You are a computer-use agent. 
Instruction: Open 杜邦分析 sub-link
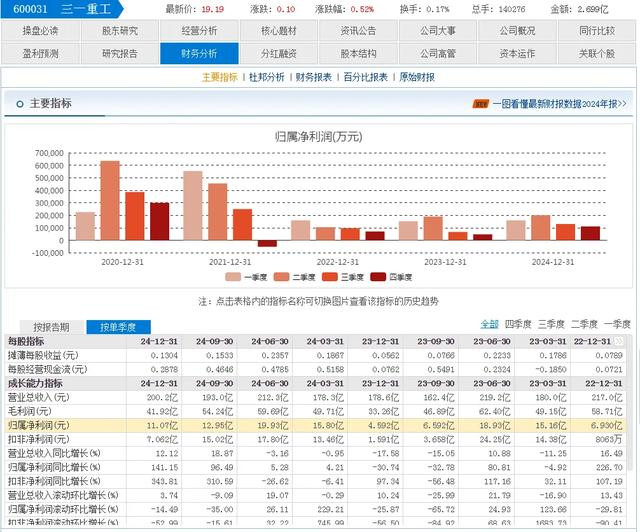click(x=267, y=77)
